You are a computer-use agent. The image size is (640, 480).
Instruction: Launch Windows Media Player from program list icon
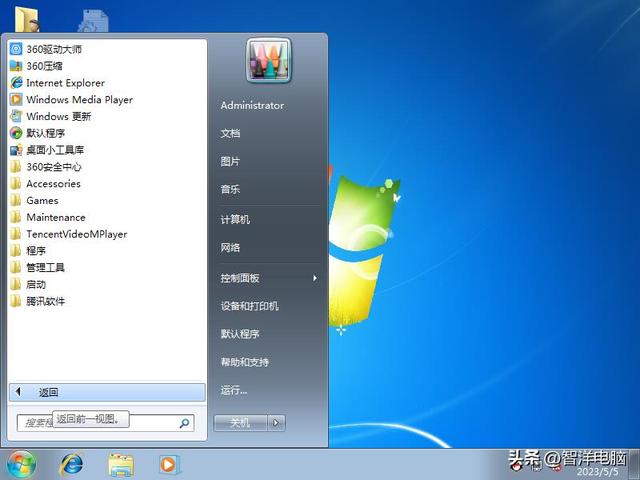coord(16,99)
